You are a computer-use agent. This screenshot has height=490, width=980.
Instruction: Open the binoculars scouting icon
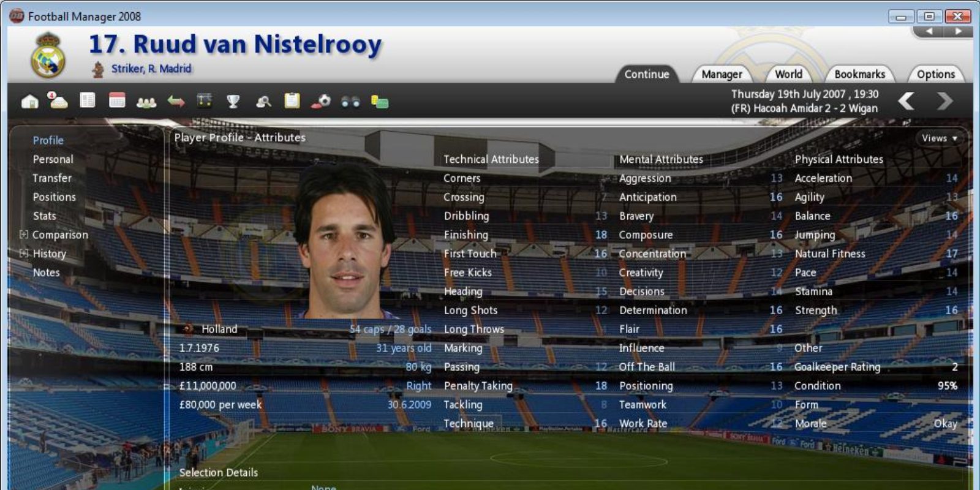click(x=350, y=102)
